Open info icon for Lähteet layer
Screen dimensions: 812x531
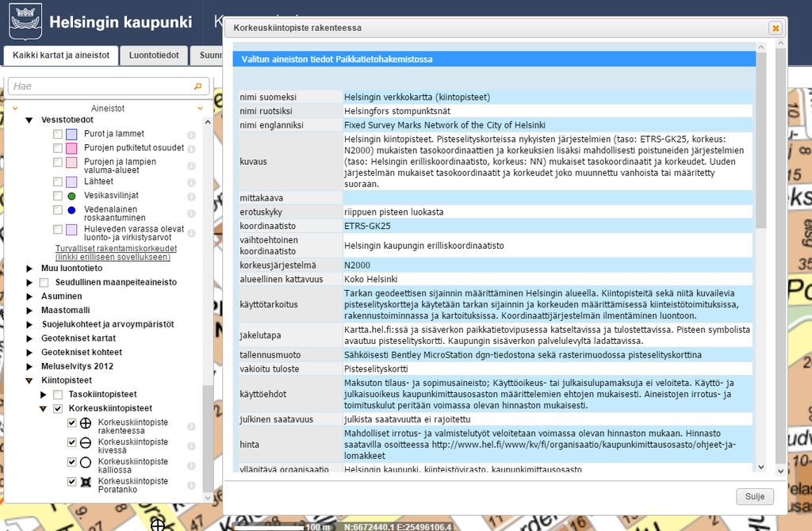(191, 183)
